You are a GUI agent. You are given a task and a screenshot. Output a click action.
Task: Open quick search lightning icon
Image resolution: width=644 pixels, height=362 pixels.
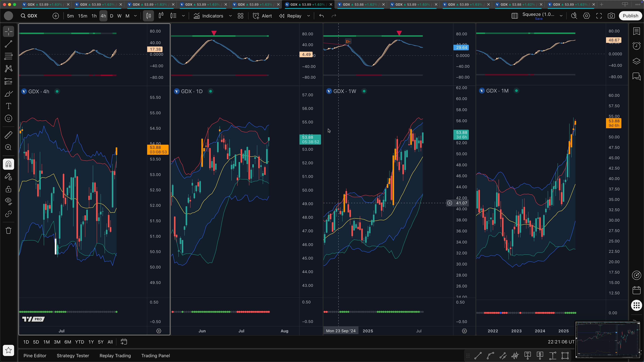coord(574,16)
